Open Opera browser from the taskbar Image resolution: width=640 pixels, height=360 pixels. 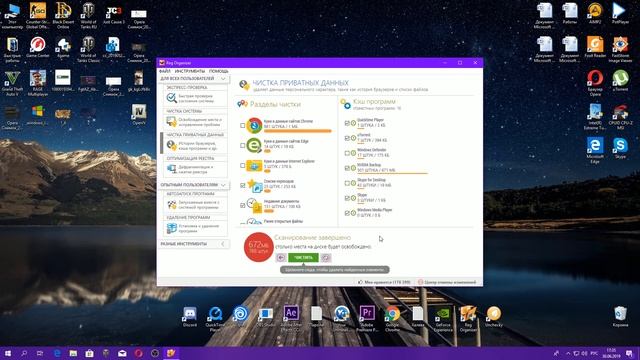pos(138,353)
